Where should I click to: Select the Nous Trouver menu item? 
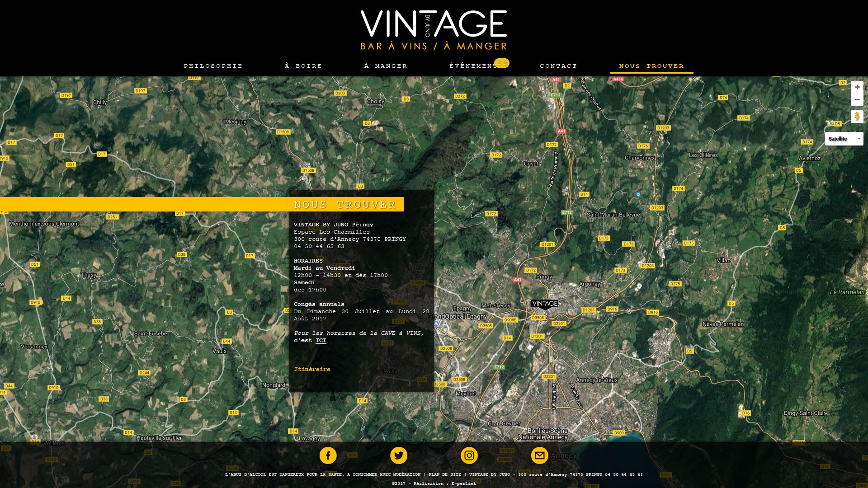(x=651, y=66)
